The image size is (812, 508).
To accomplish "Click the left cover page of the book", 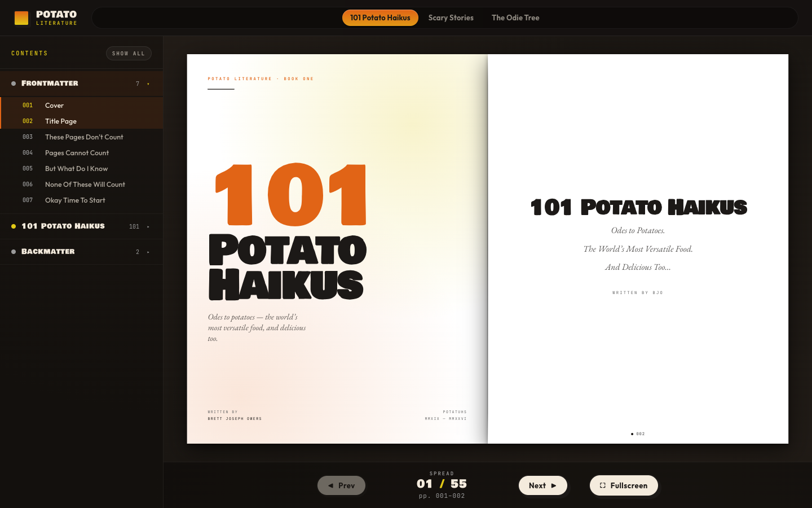I will pos(337,249).
